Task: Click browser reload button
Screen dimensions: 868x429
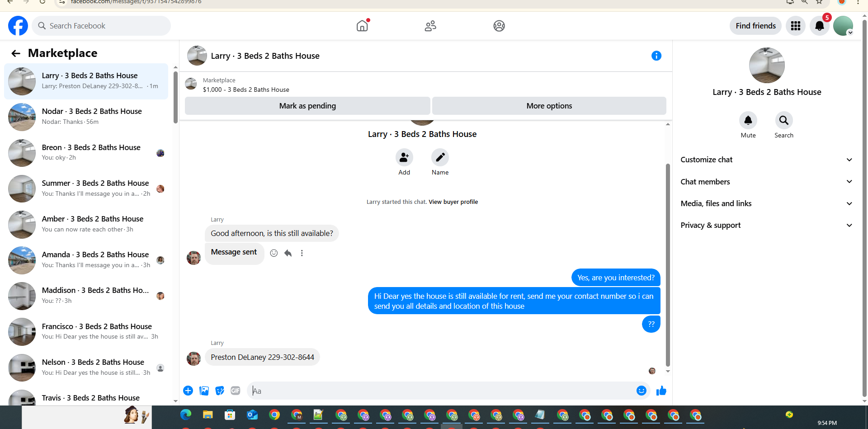Action: (x=42, y=2)
